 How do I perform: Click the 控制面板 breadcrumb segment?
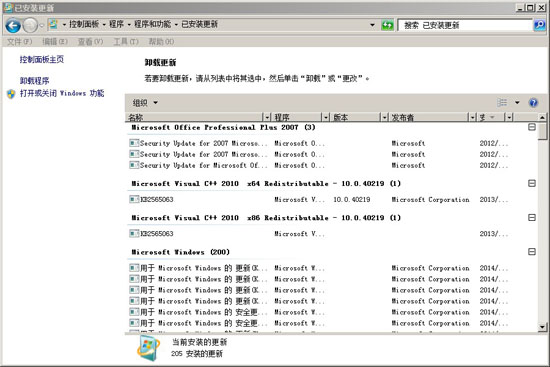(x=84, y=24)
